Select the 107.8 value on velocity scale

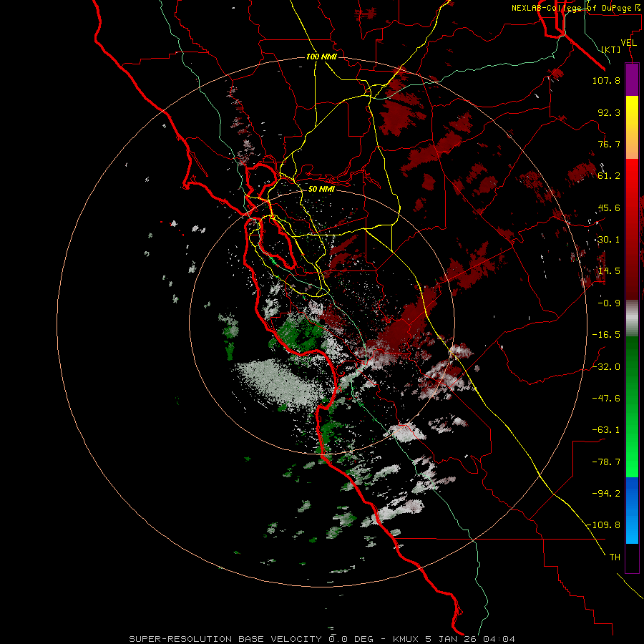(606, 80)
